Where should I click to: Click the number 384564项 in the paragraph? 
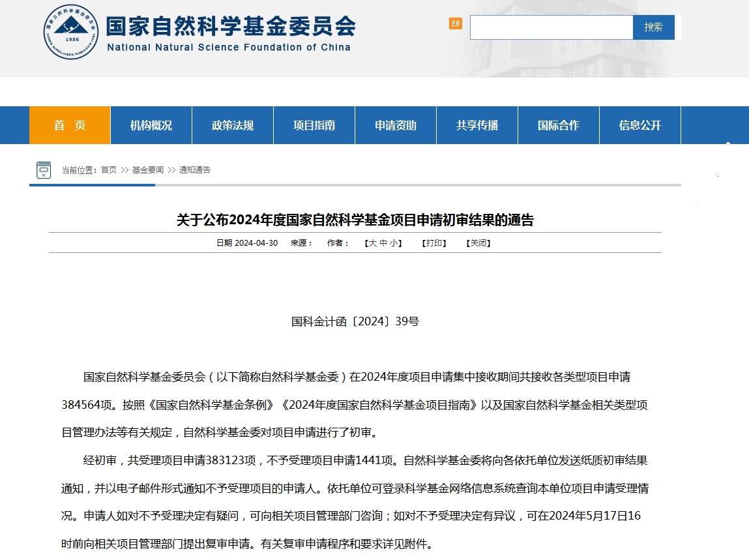(87, 405)
